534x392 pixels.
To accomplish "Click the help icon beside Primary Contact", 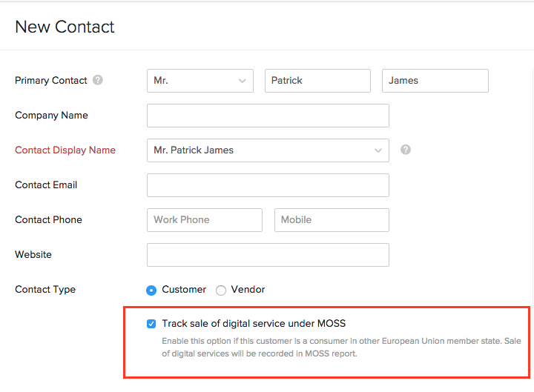I will [98, 81].
